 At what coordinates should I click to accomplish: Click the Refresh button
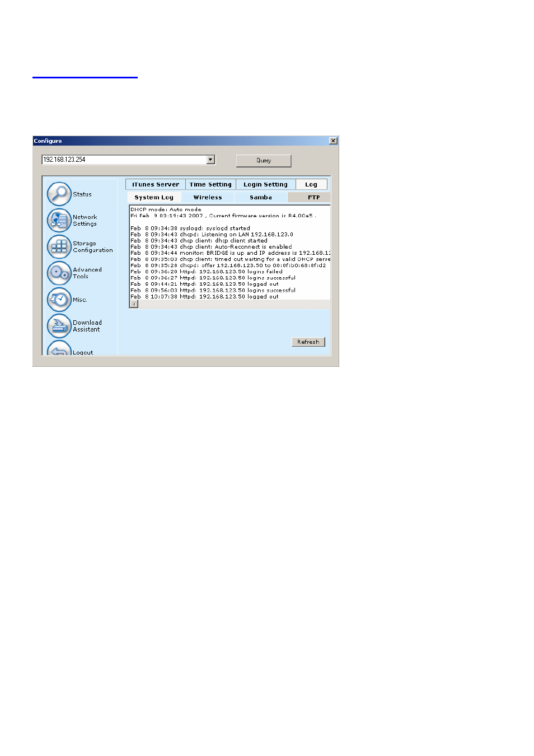click(308, 342)
